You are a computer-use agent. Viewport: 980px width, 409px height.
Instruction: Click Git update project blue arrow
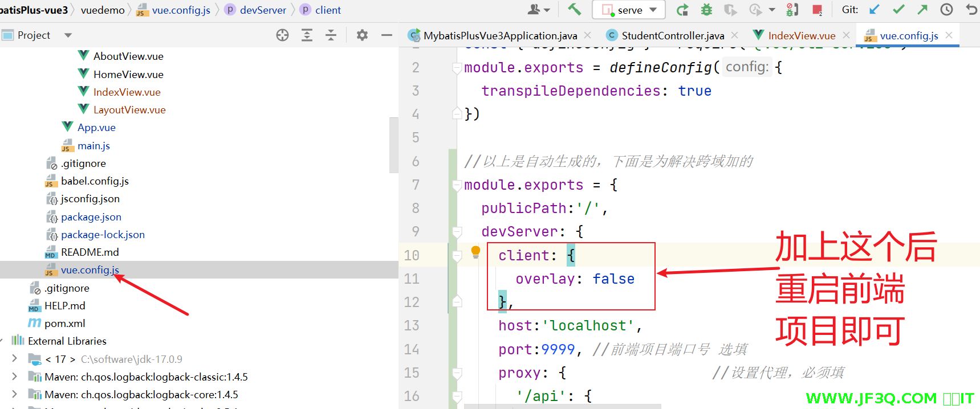click(875, 10)
